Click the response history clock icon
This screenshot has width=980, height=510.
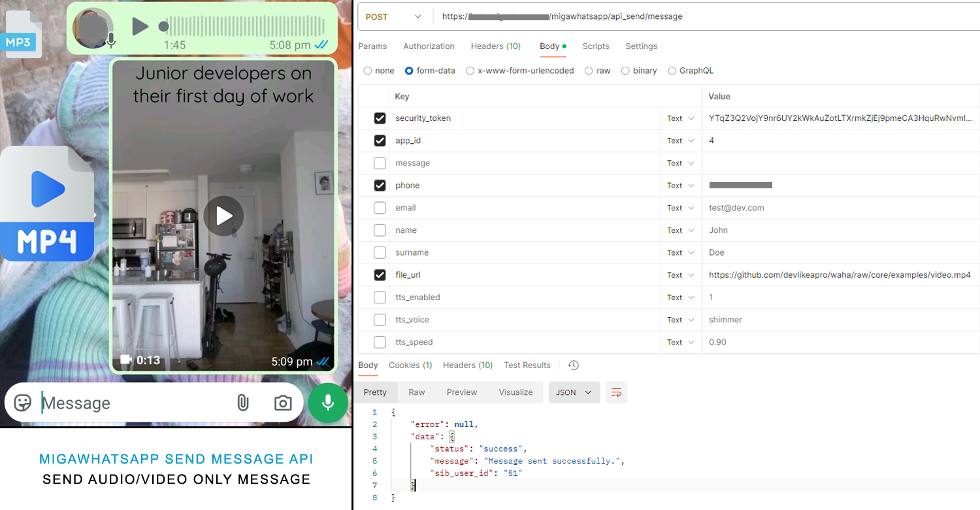click(x=574, y=365)
